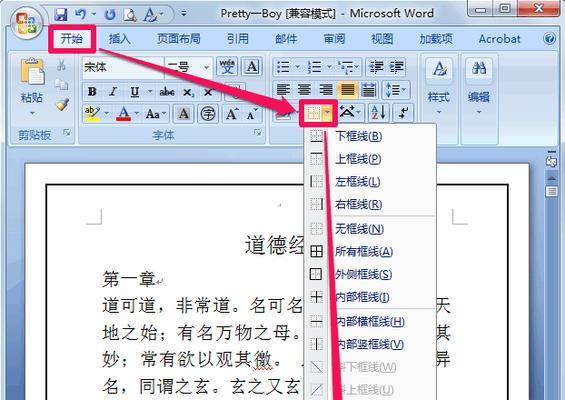Screen dimensions: 565x400
Task: Toggle italic formatting
Action: [113, 92]
